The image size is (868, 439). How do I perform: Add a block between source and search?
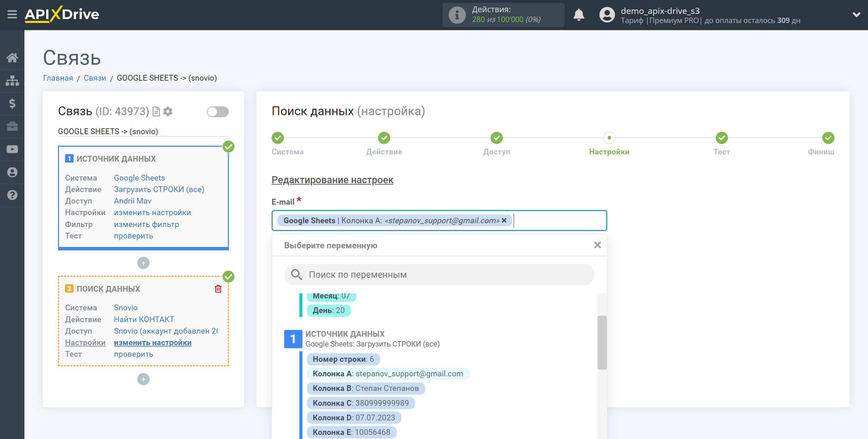click(x=143, y=263)
